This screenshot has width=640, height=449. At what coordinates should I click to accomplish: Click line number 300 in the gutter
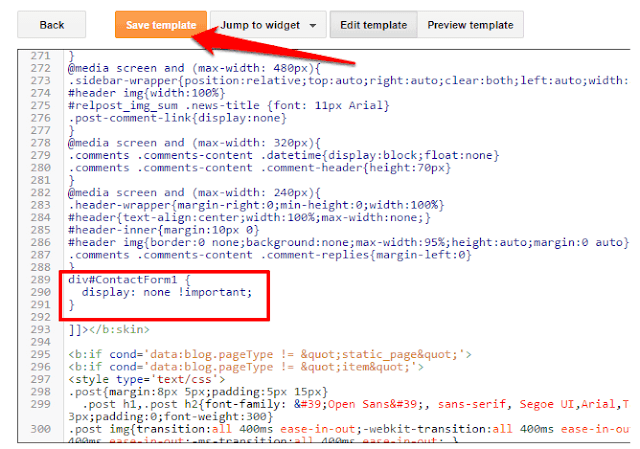pyautogui.click(x=40, y=429)
